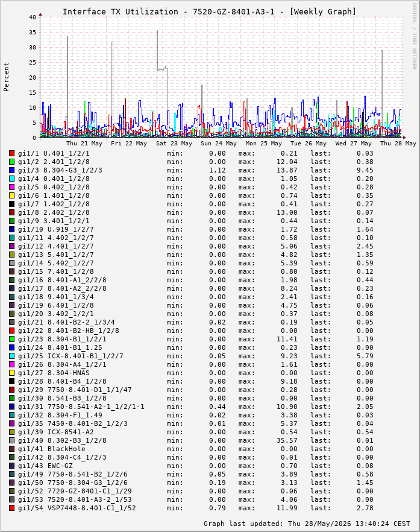This screenshot has width=420, height=532.
Task: Click the blue swatch for gi1/3 8.304-G3_1/2/3
Action: tap(12, 170)
